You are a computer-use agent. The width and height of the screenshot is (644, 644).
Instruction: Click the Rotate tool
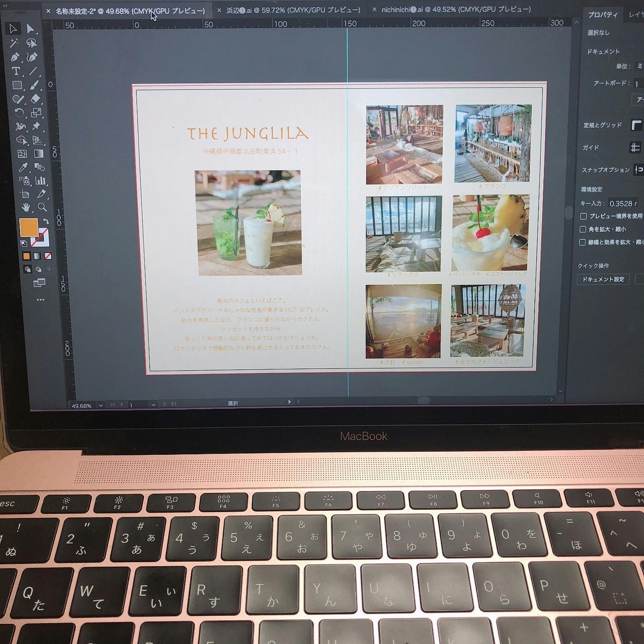[19, 113]
